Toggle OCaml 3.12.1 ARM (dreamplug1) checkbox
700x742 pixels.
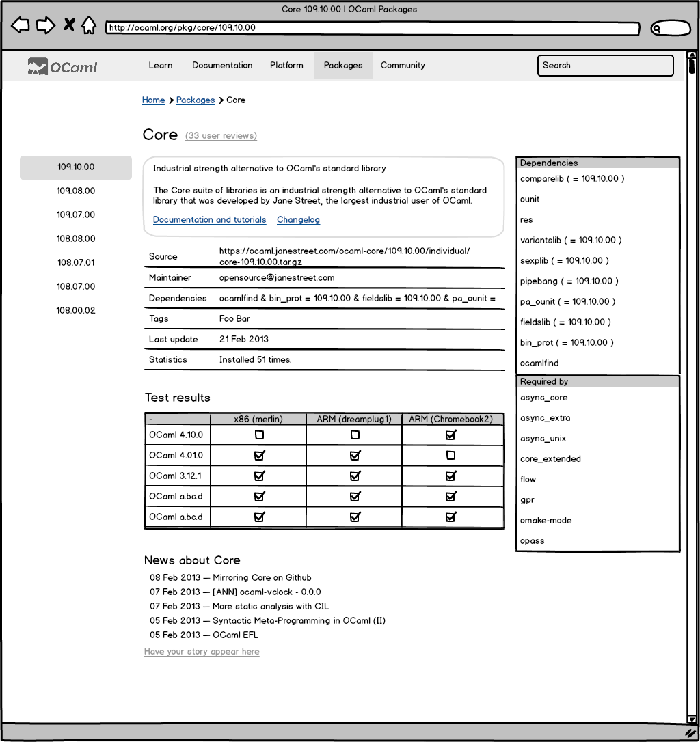pyautogui.click(x=355, y=476)
